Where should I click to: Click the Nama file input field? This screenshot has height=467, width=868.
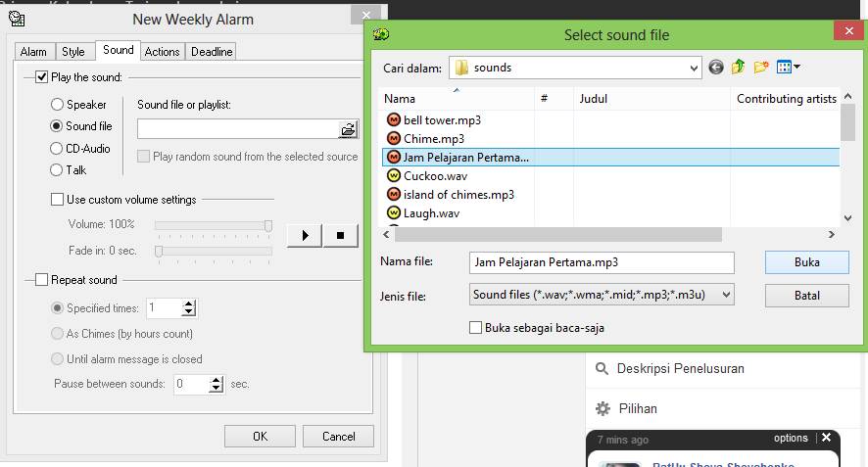tap(602, 262)
